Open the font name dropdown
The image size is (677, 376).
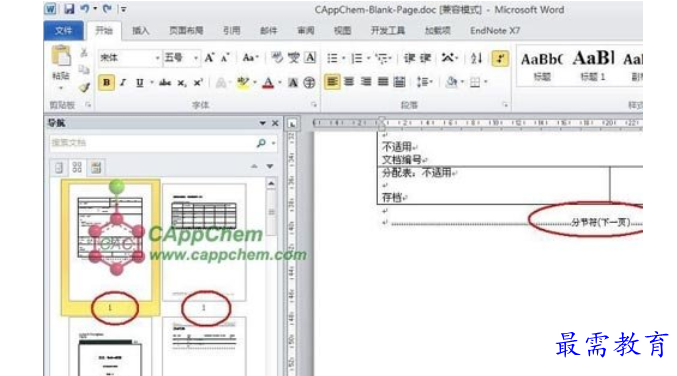pos(157,58)
